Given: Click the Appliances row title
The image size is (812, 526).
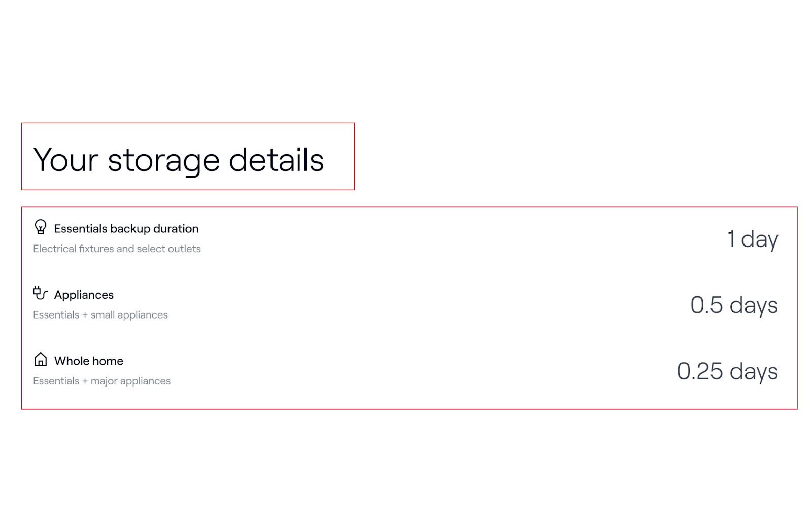Looking at the screenshot, I should (84, 295).
